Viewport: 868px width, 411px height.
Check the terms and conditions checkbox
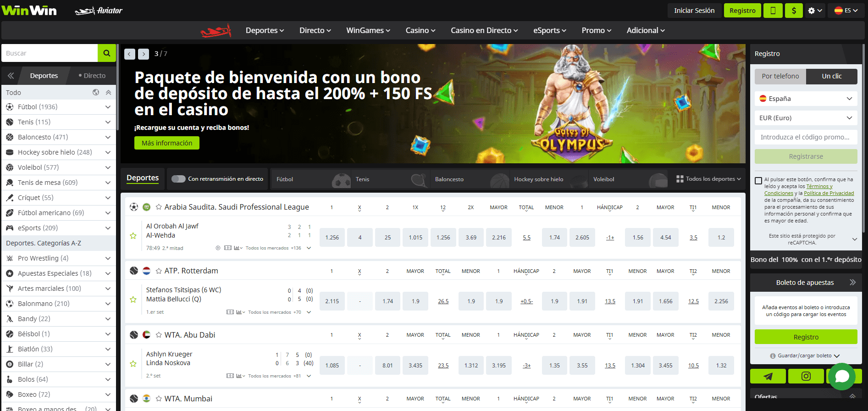758,181
